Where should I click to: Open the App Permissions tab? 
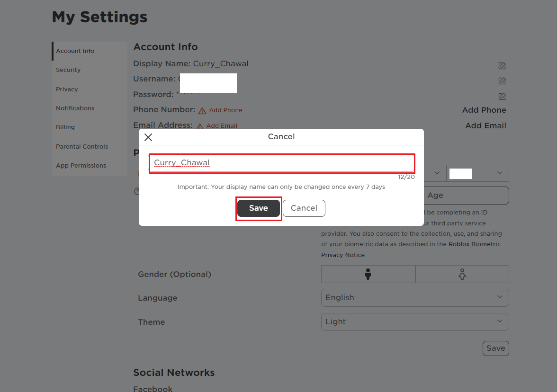coord(89,166)
